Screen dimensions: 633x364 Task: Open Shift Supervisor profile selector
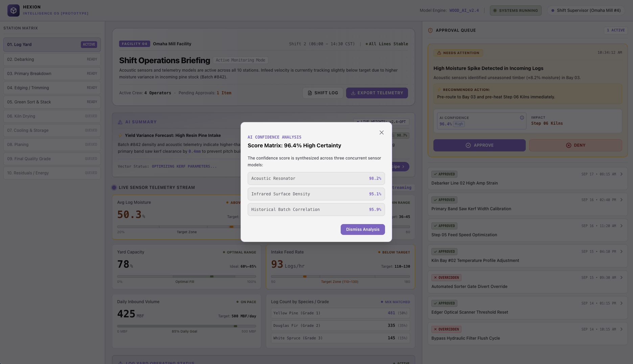click(586, 10)
